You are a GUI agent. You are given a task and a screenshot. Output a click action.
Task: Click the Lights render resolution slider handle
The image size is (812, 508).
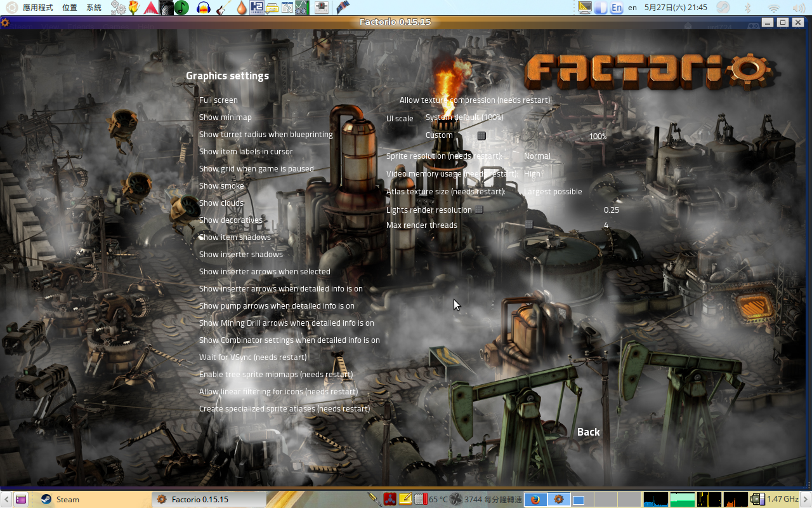tap(479, 210)
